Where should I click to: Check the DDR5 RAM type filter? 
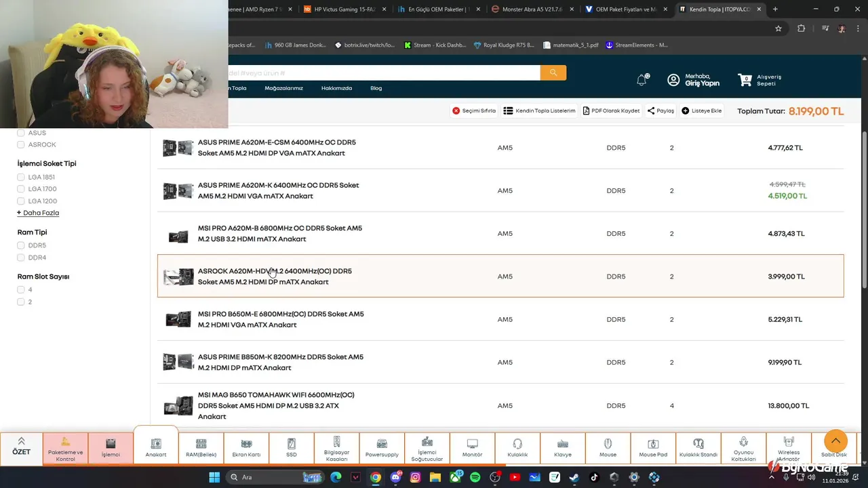tap(21, 245)
